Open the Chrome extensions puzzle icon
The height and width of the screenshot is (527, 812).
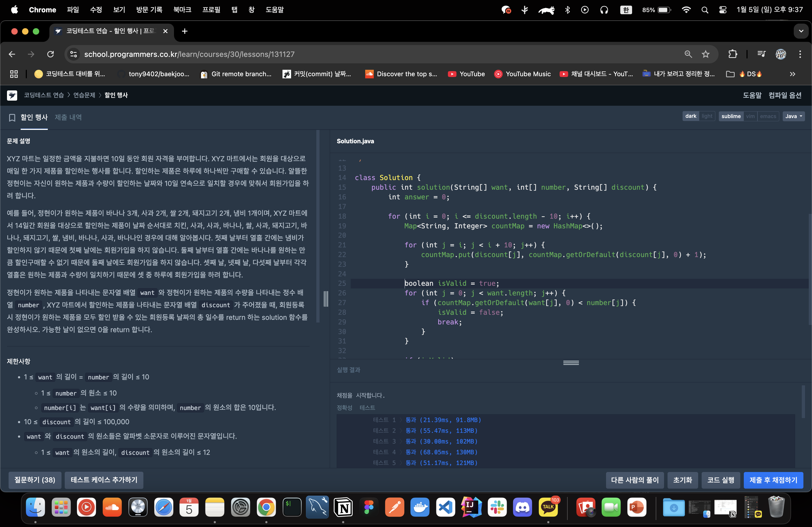pos(733,54)
